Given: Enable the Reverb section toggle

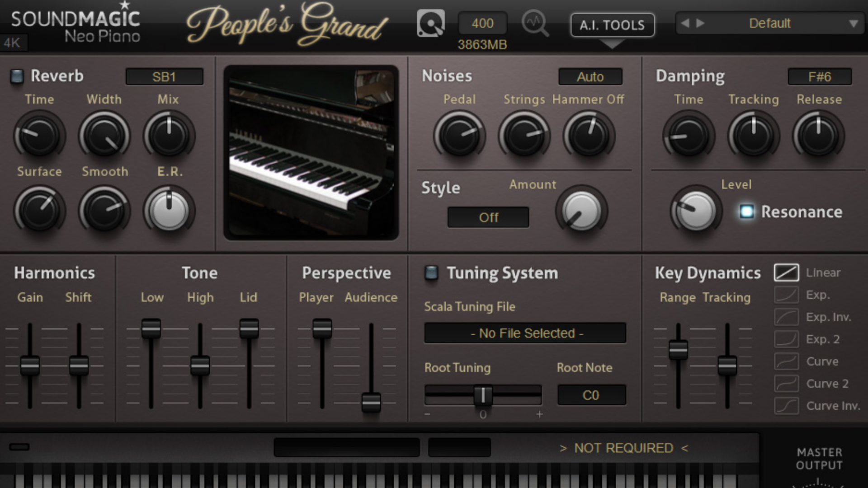Looking at the screenshot, I should (x=18, y=76).
